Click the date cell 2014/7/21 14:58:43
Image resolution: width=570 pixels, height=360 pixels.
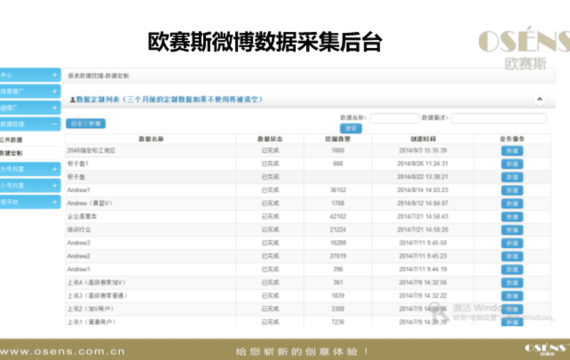[423, 216]
